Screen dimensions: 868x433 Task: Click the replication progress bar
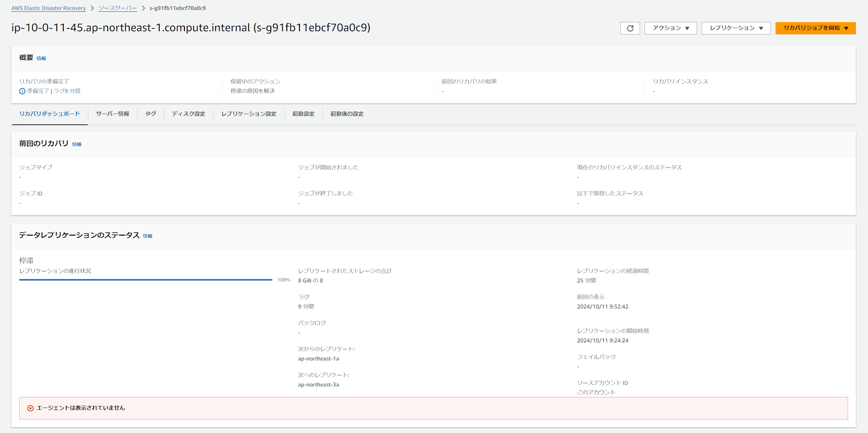(146, 280)
